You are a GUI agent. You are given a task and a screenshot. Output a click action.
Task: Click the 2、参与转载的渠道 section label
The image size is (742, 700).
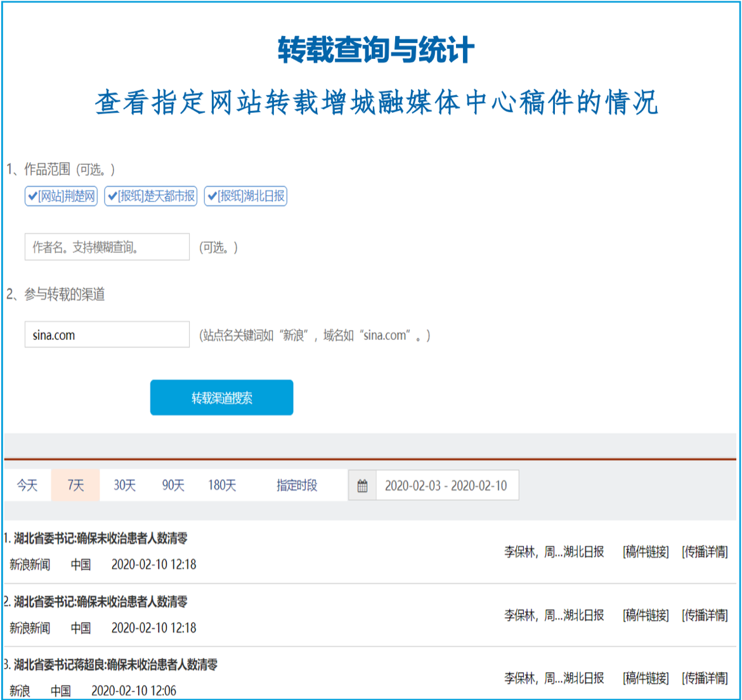(55, 294)
